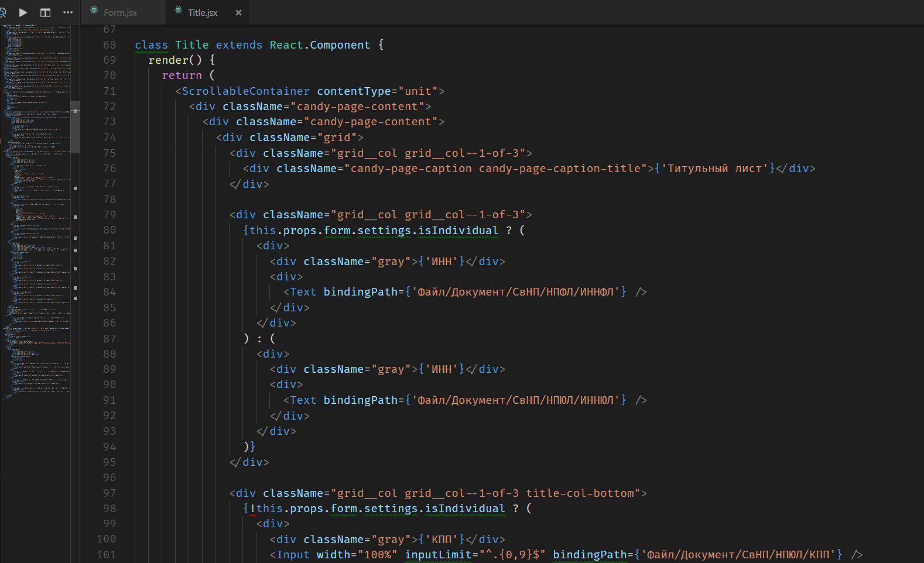Click the path string ending 'НПЮЛ/КПП' on line 101
Image resolution: width=924 pixels, height=563 pixels.
point(738,555)
